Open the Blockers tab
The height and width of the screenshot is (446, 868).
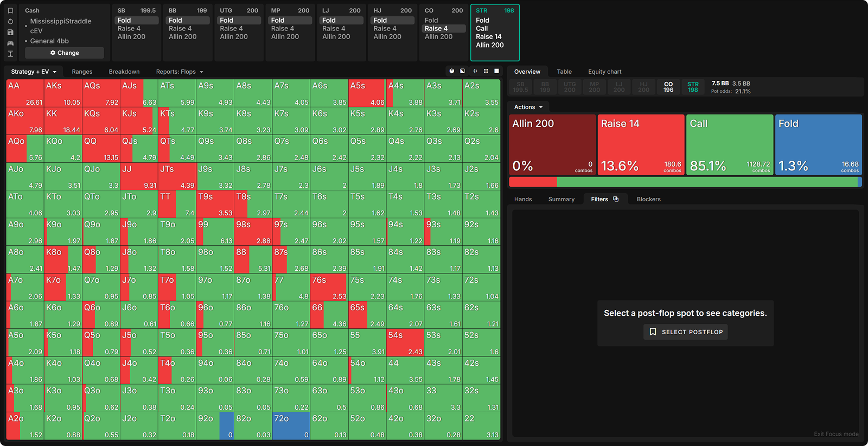648,199
